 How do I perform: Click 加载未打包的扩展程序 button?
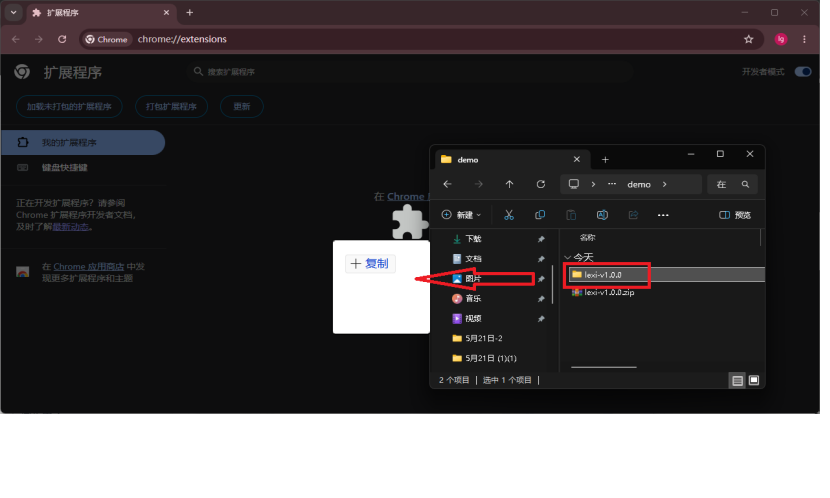[x=69, y=107]
